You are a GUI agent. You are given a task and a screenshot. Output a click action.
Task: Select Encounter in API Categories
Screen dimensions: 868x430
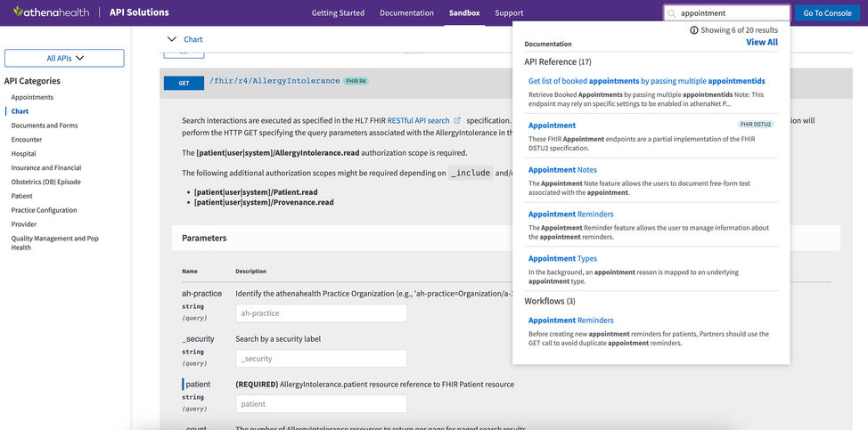[x=27, y=140]
